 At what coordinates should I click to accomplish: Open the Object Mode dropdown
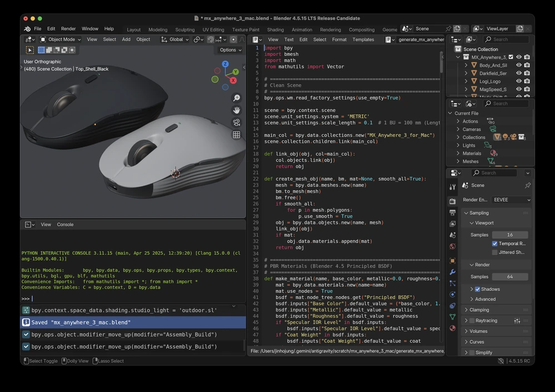(60, 39)
